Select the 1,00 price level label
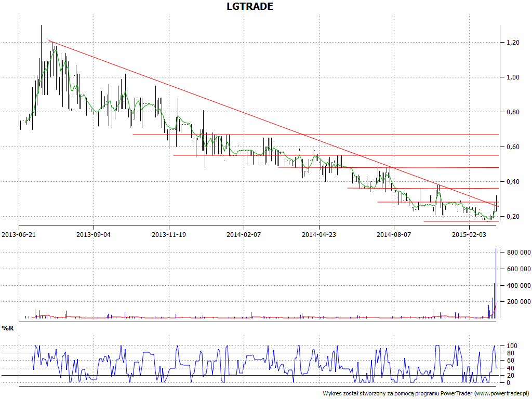Viewport: 532px width, 399px height. (513, 77)
